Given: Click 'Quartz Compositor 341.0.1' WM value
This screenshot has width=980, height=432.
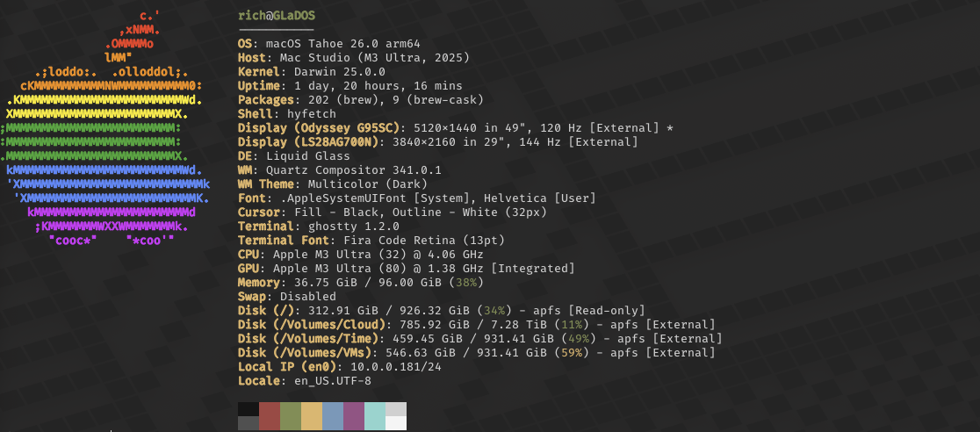Looking at the screenshot, I should pyautogui.click(x=354, y=170).
